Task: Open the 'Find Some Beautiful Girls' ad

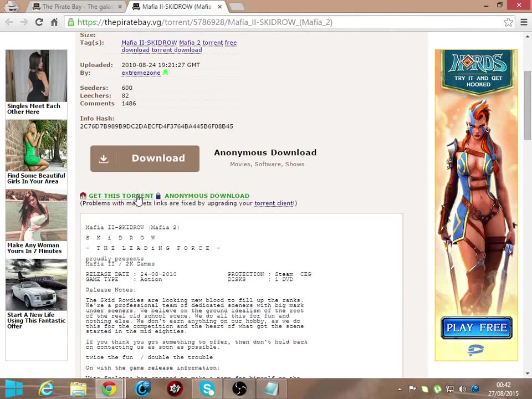Action: 37,152
